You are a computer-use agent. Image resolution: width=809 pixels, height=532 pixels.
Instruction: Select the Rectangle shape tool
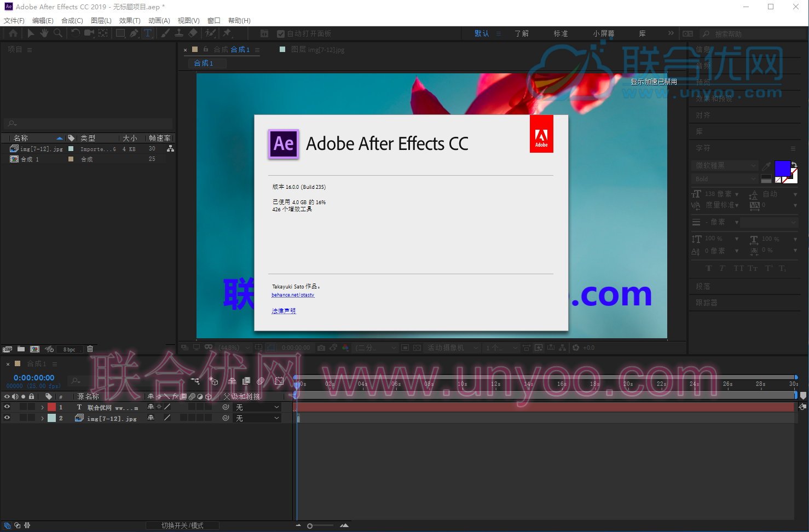coord(120,33)
